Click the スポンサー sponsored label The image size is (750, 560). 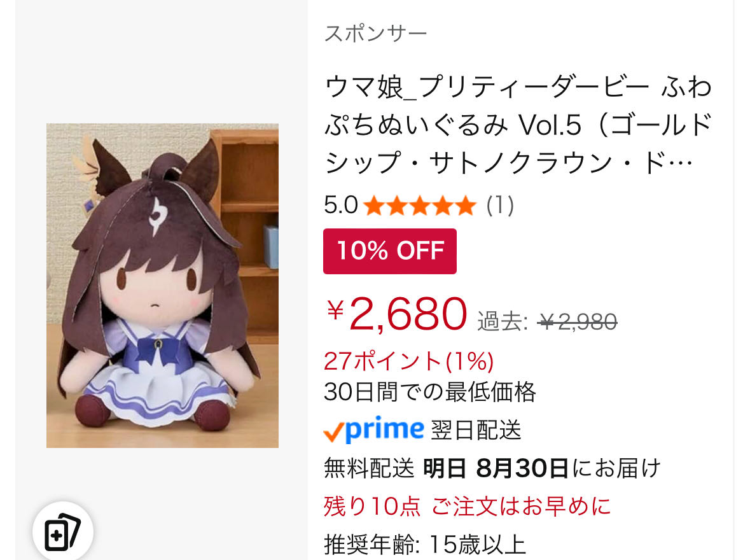(375, 34)
